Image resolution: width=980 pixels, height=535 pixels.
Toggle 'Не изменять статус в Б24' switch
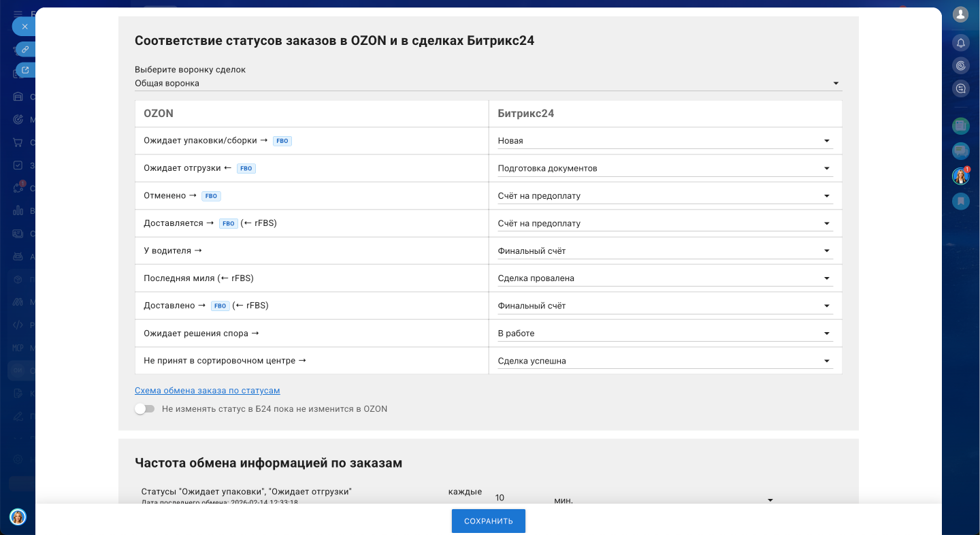coord(145,409)
